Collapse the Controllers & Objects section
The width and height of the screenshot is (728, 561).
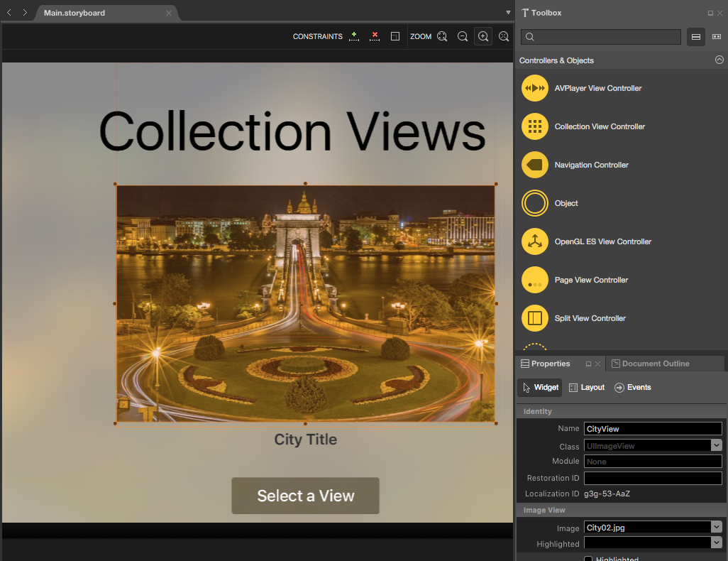[x=719, y=60]
